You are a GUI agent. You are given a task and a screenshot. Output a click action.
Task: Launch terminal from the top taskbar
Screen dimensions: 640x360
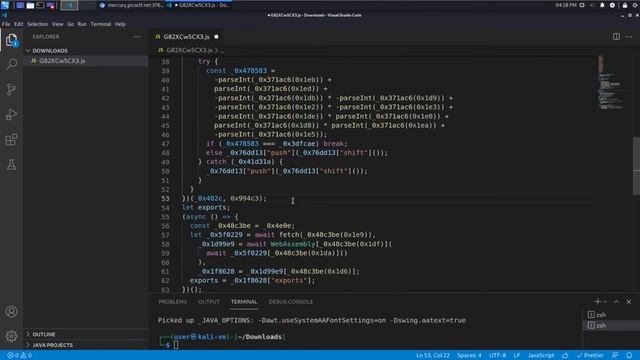click(x=40, y=5)
